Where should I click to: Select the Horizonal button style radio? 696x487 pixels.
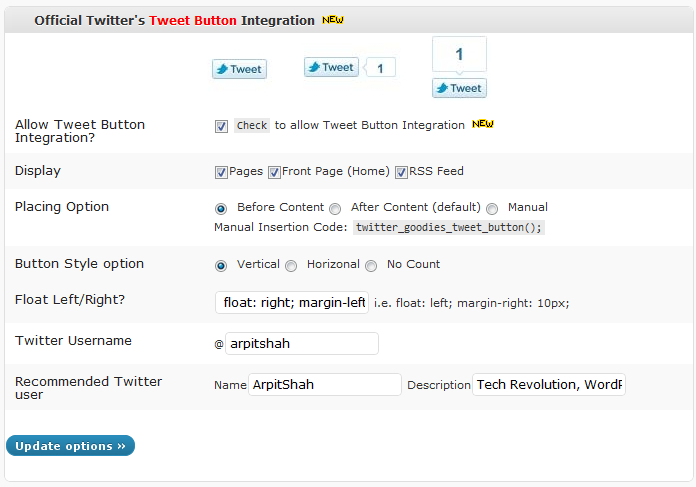coord(291,265)
